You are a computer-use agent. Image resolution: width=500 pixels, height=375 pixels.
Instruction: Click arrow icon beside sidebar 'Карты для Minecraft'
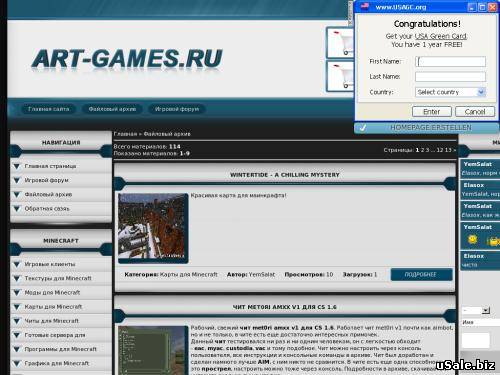pos(16,307)
